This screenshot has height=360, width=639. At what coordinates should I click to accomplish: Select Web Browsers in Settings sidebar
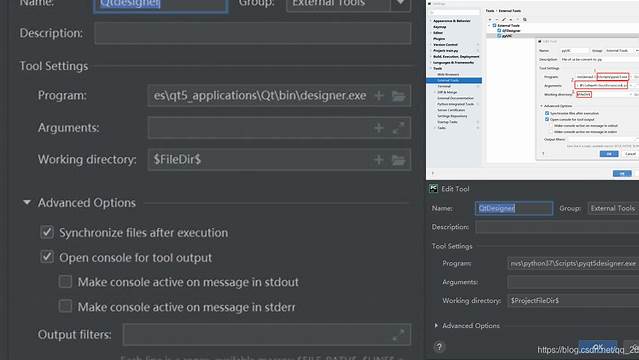click(x=448, y=75)
